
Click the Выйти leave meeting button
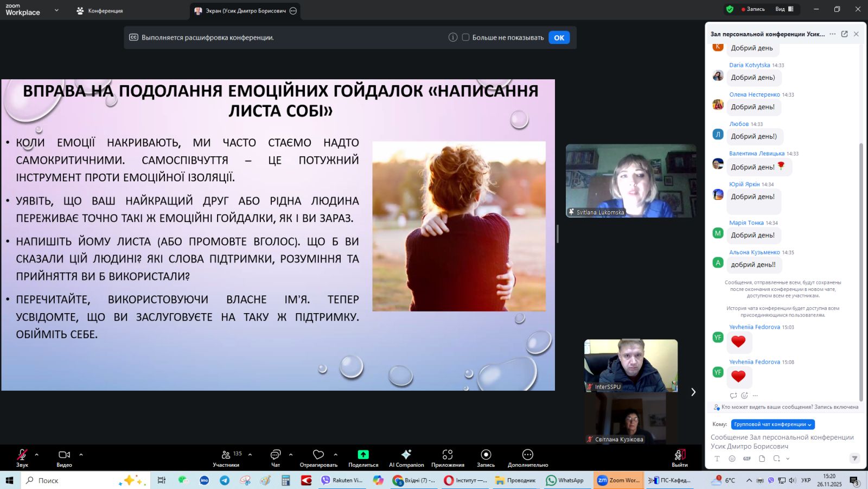point(679,456)
